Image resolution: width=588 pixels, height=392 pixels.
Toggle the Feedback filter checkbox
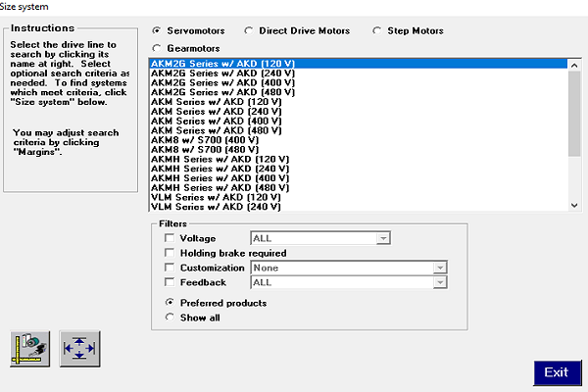click(x=170, y=282)
